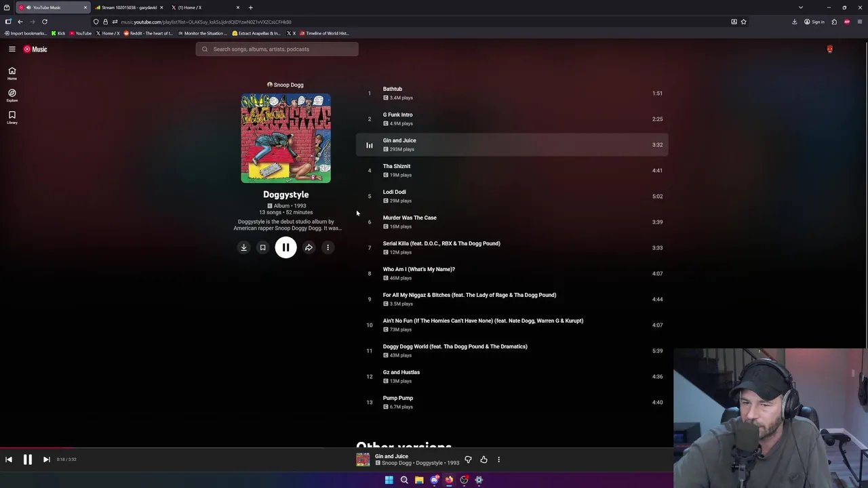Dislike the currently playing song
Viewport: 868px width, 488px height.
click(468, 460)
